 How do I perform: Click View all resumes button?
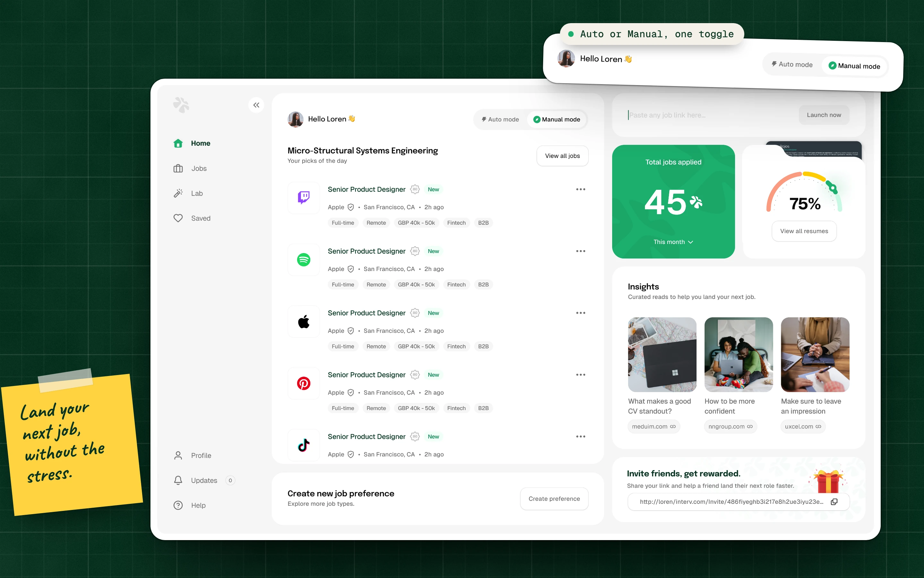pyautogui.click(x=804, y=231)
